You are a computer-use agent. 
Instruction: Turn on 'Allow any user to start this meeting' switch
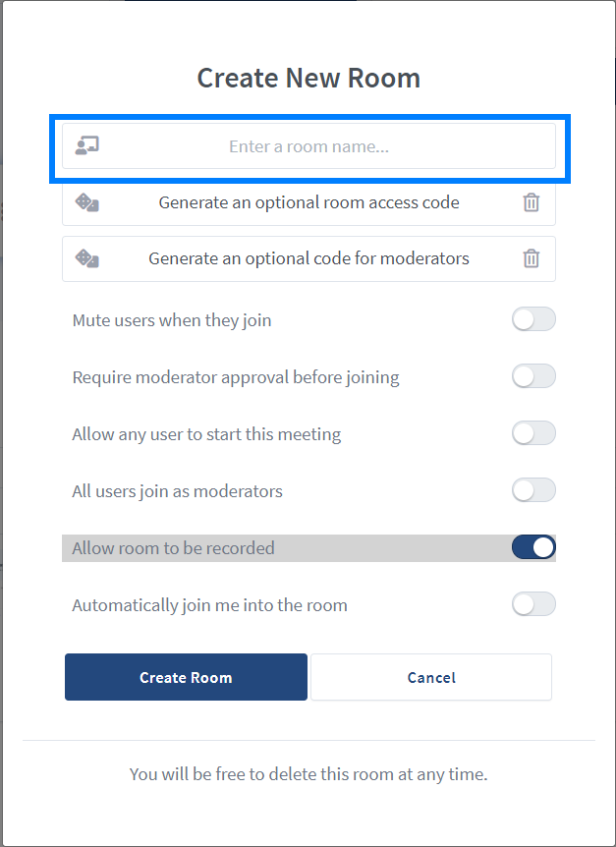(x=533, y=433)
